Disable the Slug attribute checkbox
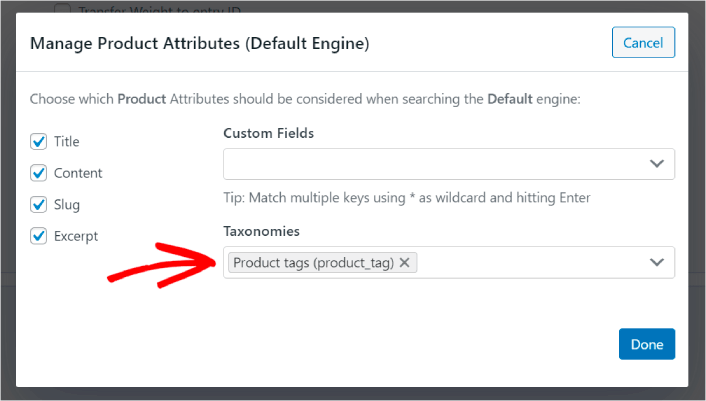This screenshot has width=706, height=401. click(39, 205)
